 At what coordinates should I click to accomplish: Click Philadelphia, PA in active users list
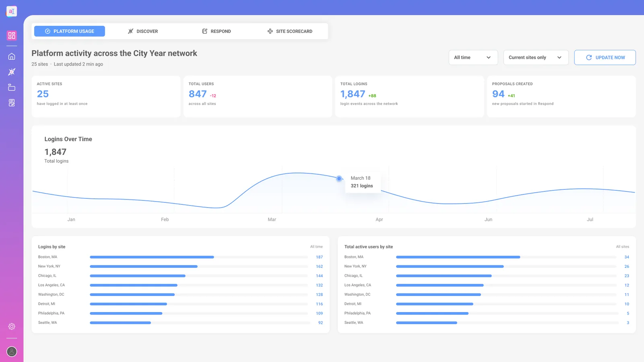[357, 313]
